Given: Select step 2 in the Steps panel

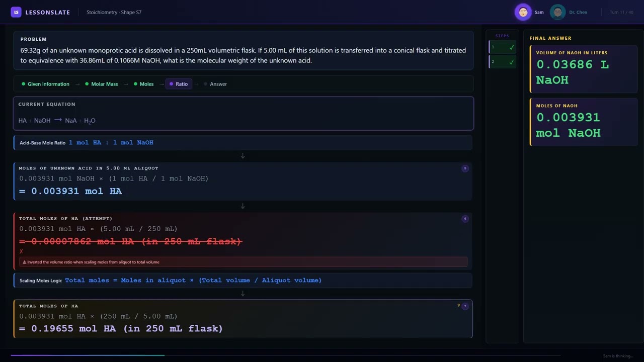Looking at the screenshot, I should 502,62.
